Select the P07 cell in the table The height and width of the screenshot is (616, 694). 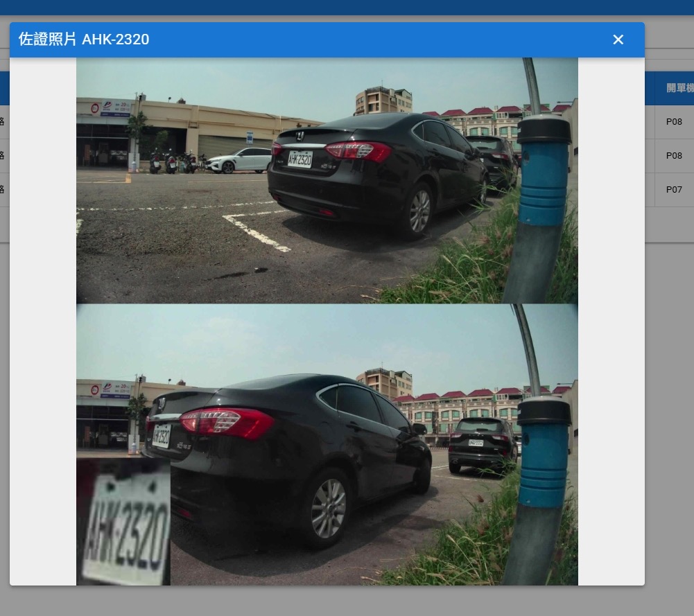point(674,189)
